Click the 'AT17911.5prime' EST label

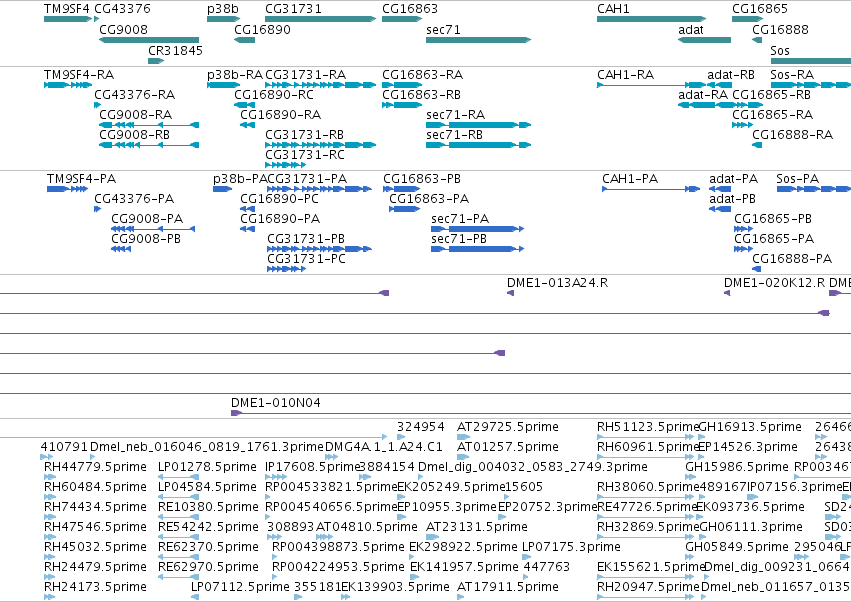pos(508,587)
